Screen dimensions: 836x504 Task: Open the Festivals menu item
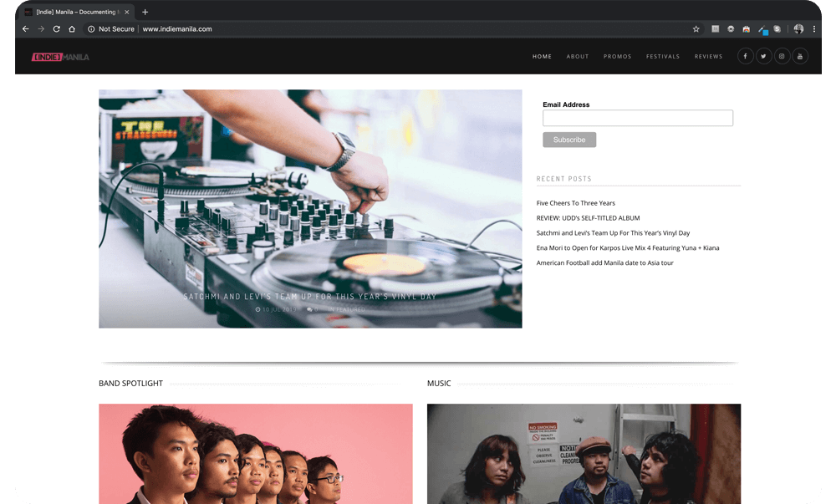click(x=663, y=57)
